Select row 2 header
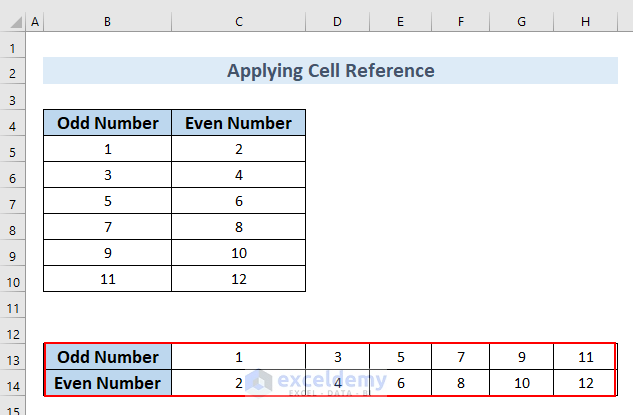The image size is (633, 415). [14, 72]
